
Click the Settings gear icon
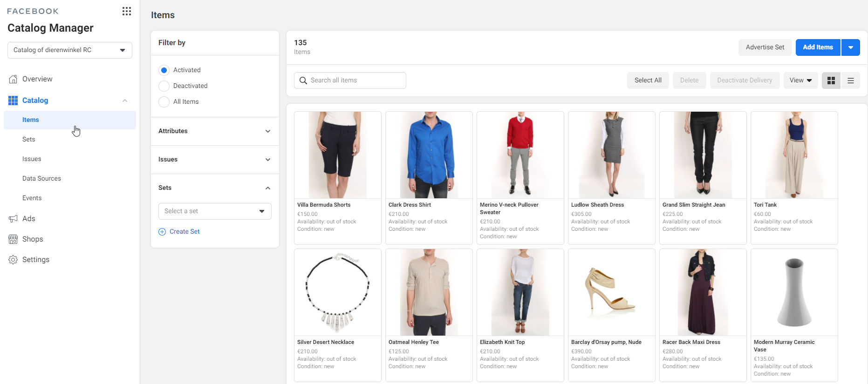[x=13, y=260]
